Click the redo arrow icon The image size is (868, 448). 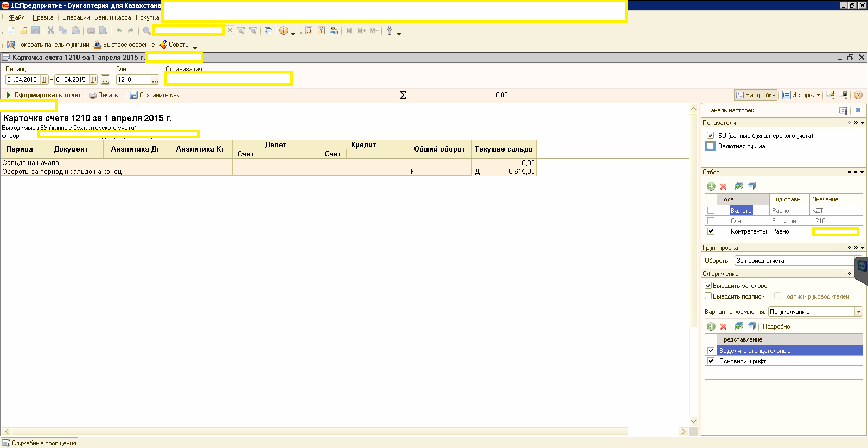tap(131, 30)
